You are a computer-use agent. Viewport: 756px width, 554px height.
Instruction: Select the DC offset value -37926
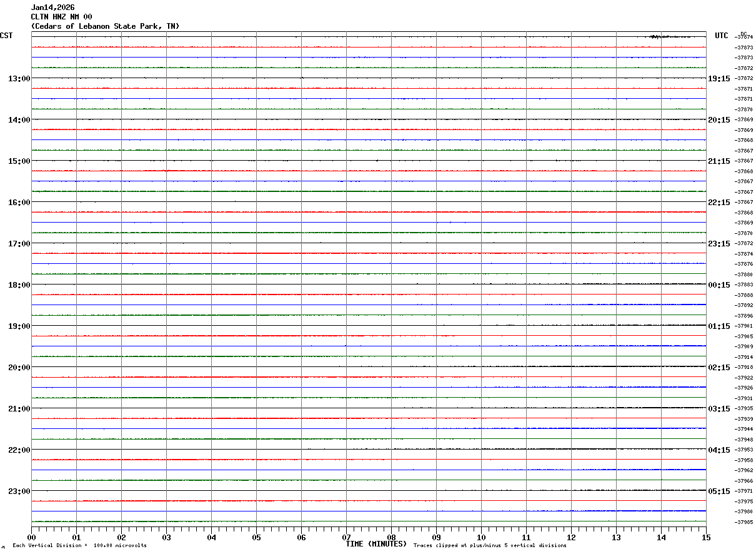click(x=744, y=388)
